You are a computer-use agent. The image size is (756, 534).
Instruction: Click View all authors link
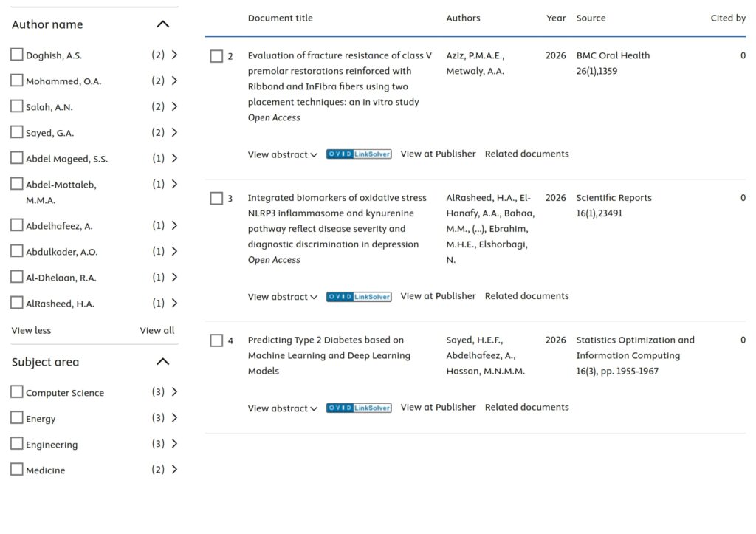tap(157, 330)
